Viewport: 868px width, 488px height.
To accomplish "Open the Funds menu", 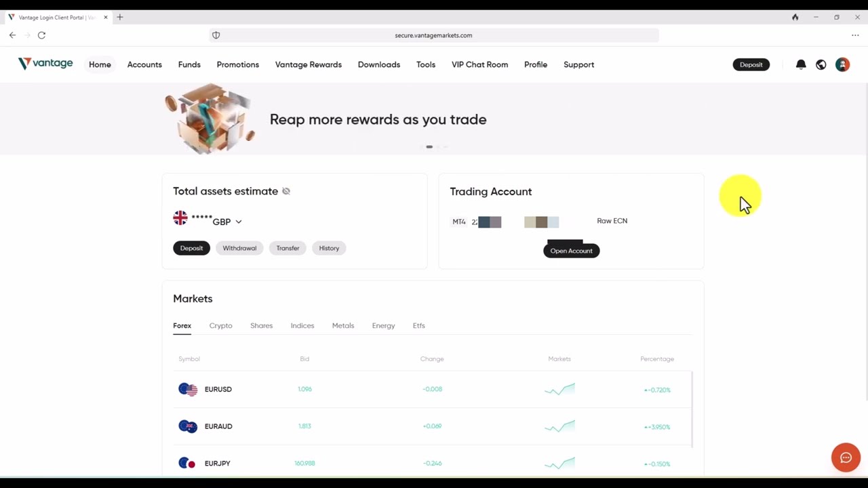I will point(189,64).
